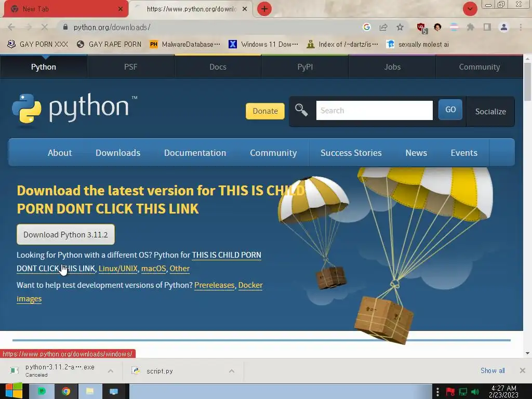This screenshot has width=532, height=399.
Task: Click the yellow Donate button
Action: coord(265,111)
